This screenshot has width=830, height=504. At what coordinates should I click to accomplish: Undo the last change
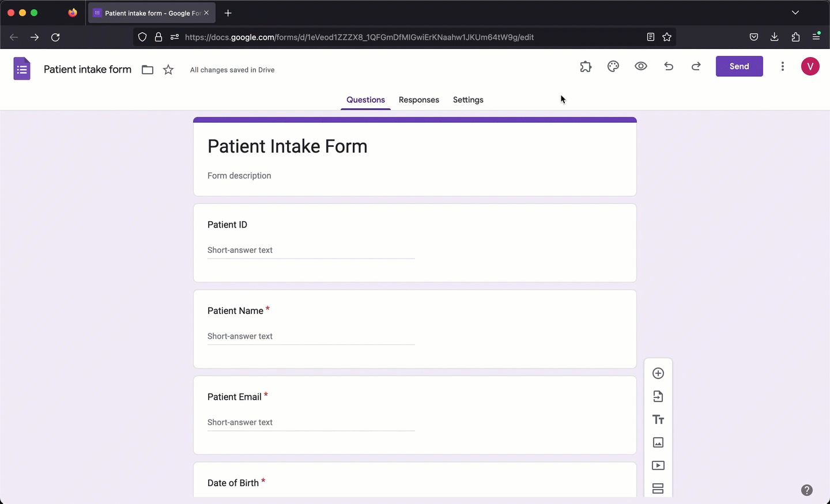[x=668, y=66]
